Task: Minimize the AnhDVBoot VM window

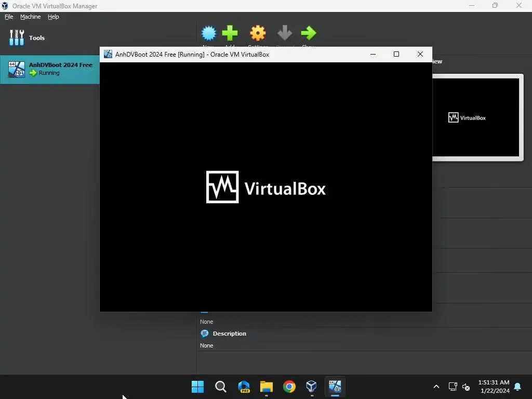Action: point(373,54)
